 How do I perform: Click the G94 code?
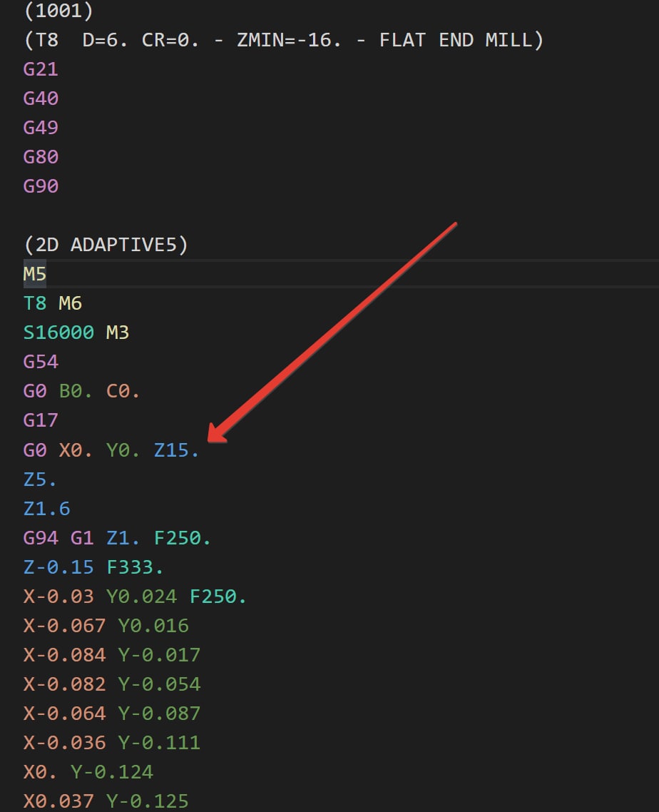[x=41, y=538]
